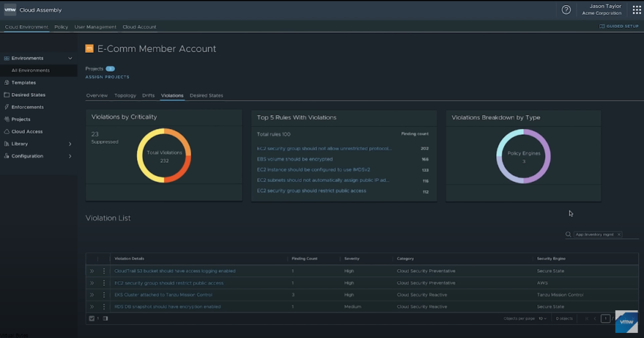Switch to the Overview tab
Viewport: 644px width, 338px height.
(x=97, y=96)
